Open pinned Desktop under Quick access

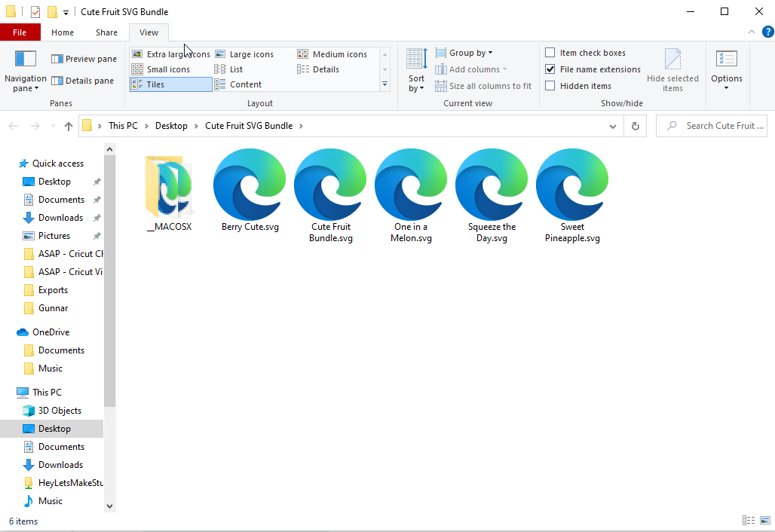coord(54,182)
